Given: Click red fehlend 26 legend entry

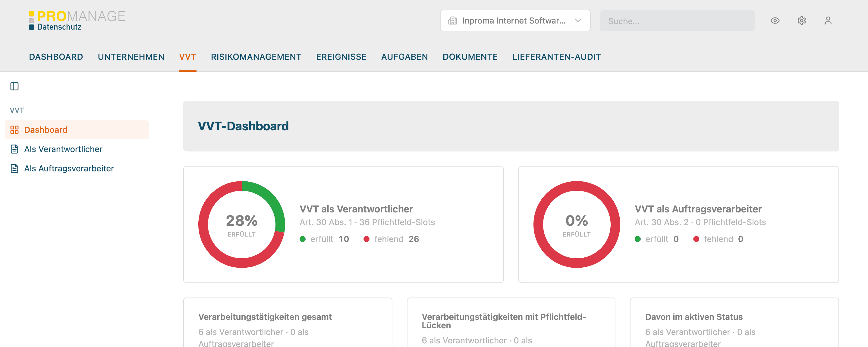Looking at the screenshot, I should click(x=391, y=239).
